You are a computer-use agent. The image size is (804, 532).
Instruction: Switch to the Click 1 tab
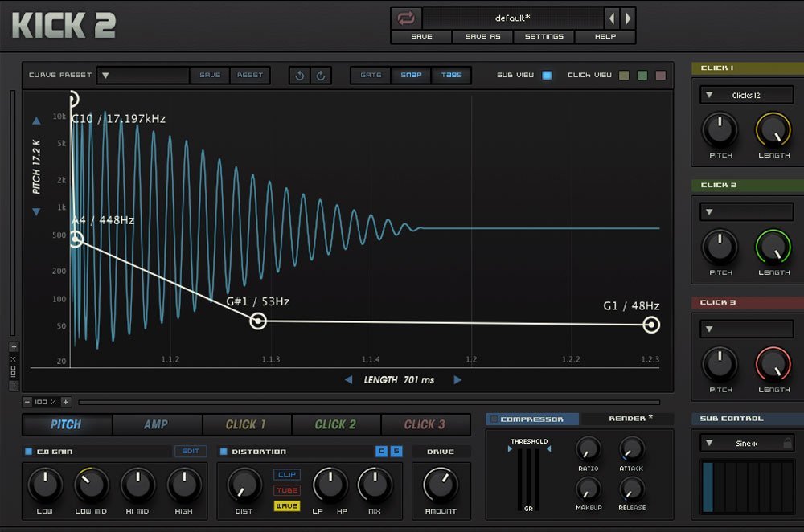[x=247, y=424]
